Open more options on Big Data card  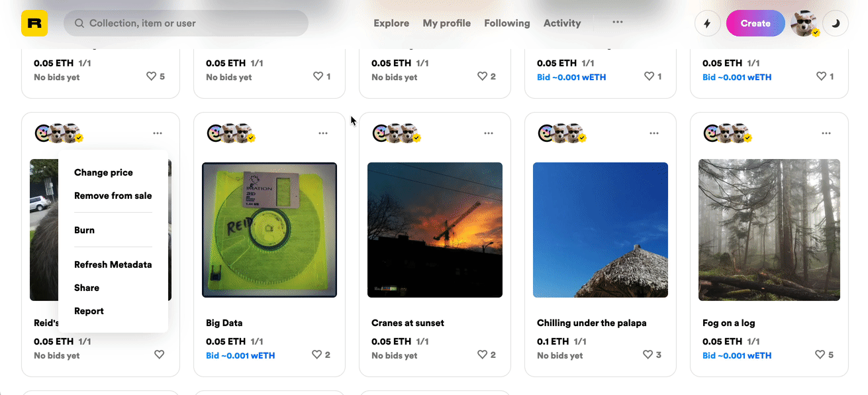(x=323, y=133)
